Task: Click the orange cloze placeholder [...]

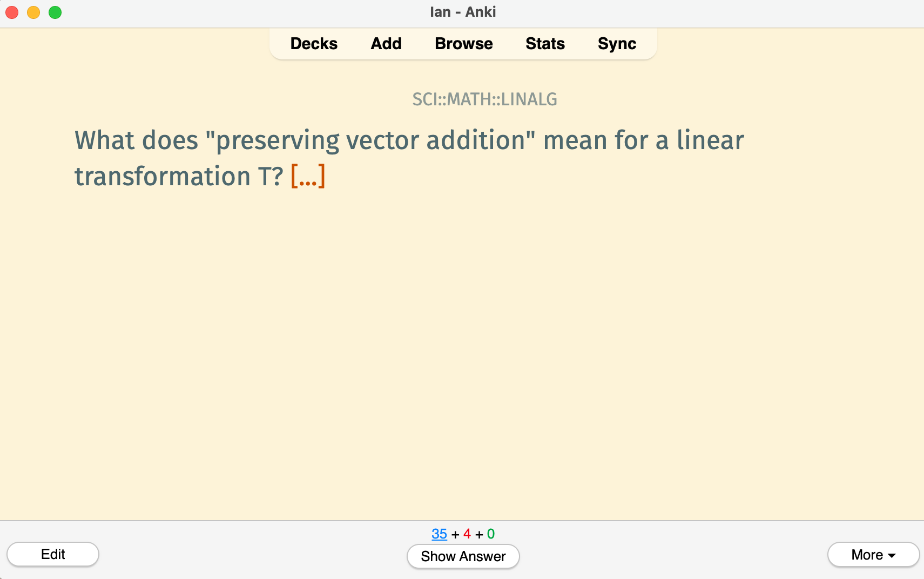Action: point(308,176)
